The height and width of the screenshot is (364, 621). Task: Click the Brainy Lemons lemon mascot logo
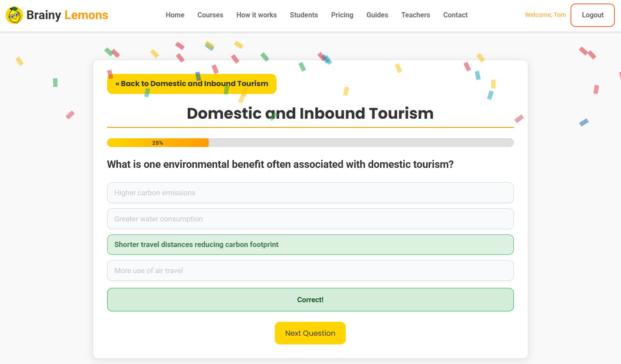pos(14,15)
